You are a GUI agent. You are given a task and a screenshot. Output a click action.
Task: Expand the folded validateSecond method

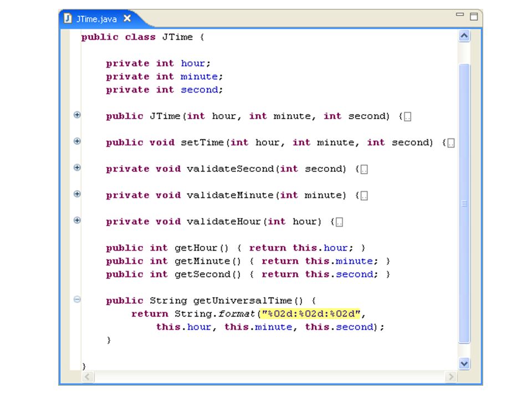tap(77, 167)
